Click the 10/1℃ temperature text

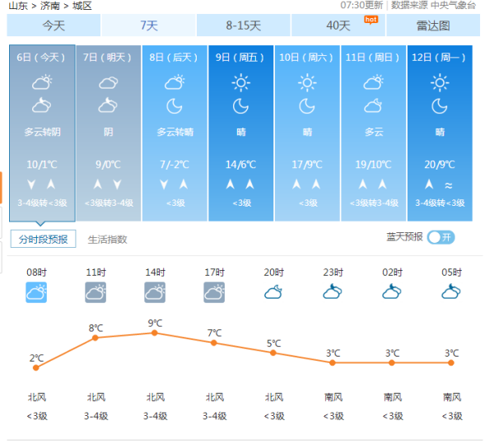pos(42,165)
